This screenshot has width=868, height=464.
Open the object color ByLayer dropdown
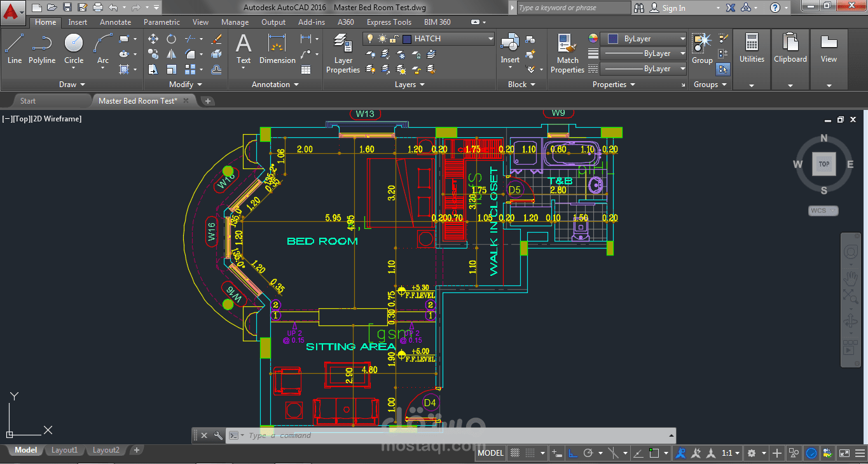click(x=644, y=39)
